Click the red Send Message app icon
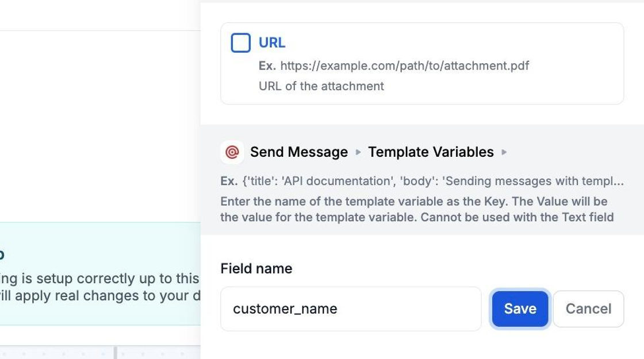644x359 pixels. click(x=232, y=152)
